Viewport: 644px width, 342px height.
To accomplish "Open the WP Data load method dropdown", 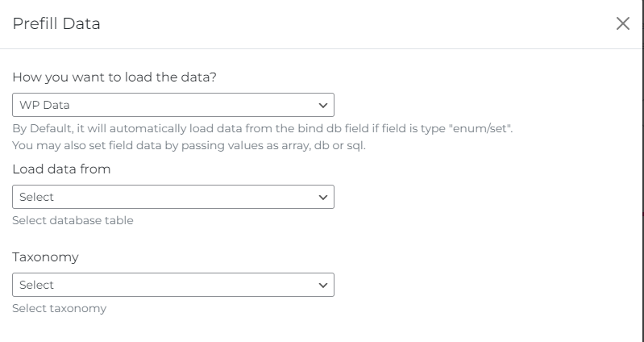I will coord(173,106).
